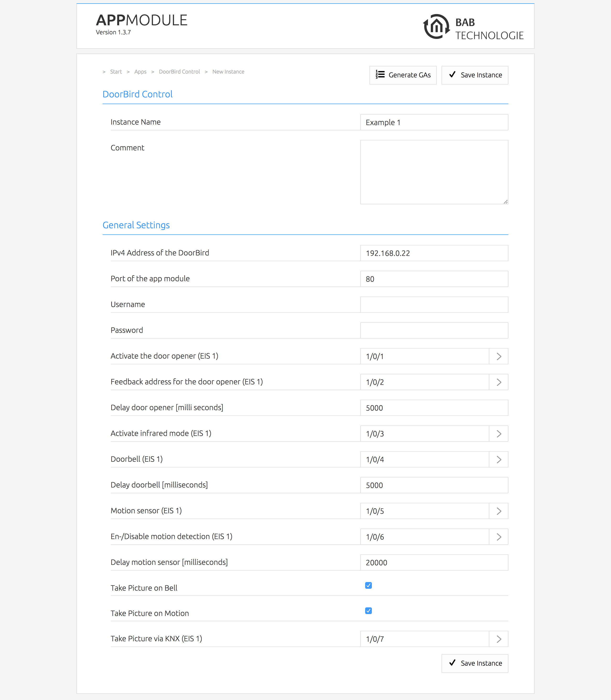Image resolution: width=611 pixels, height=700 pixels.
Task: Open Apps breadcrumb link
Action: tap(140, 72)
